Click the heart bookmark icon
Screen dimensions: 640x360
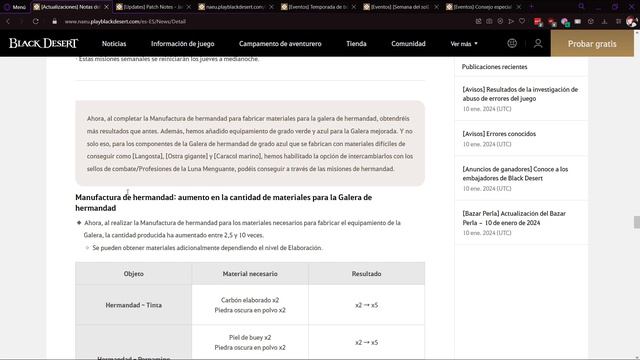click(522, 21)
